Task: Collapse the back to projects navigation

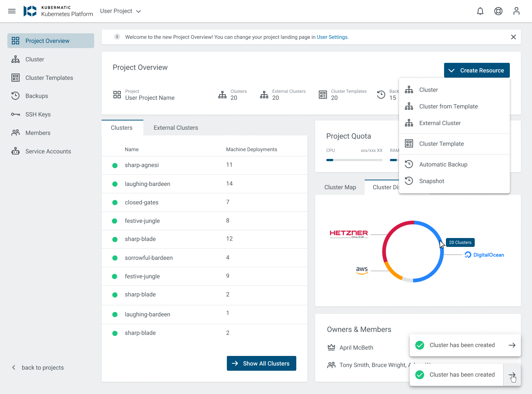Action: point(14,367)
